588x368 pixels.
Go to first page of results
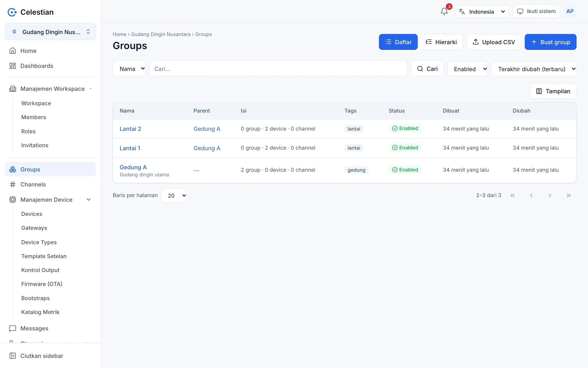click(512, 195)
